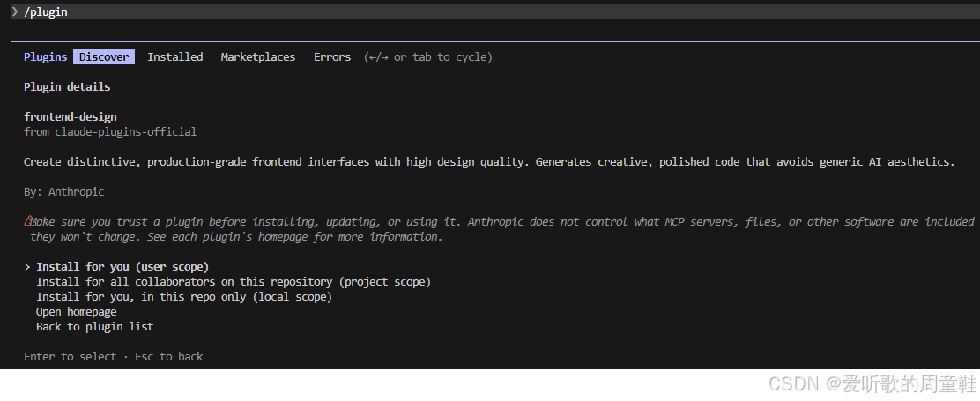Click the 'Enter to select · Esc to back' hint

pos(113,357)
